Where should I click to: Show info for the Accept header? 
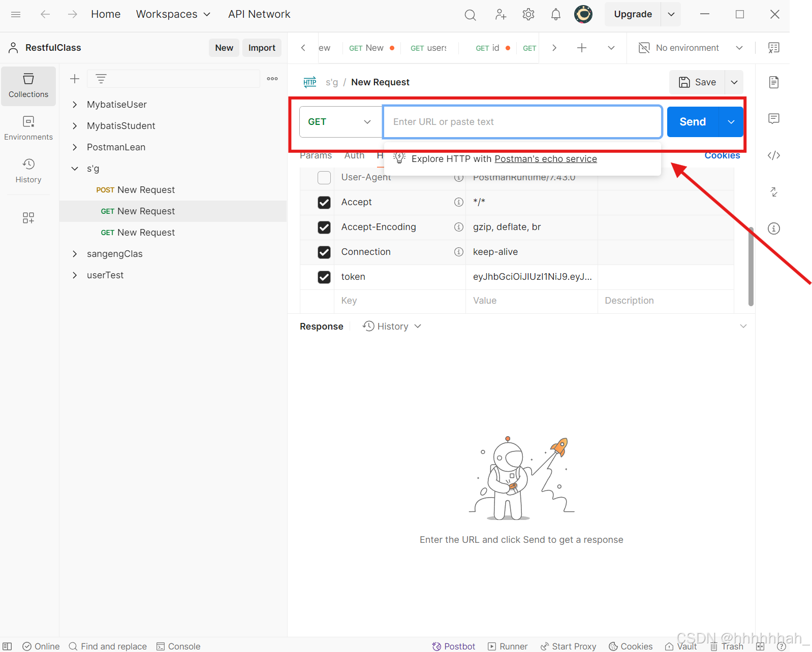point(459,202)
